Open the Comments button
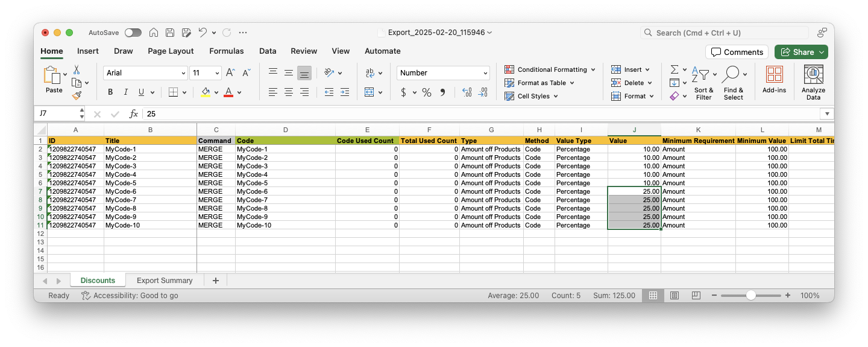 737,52
